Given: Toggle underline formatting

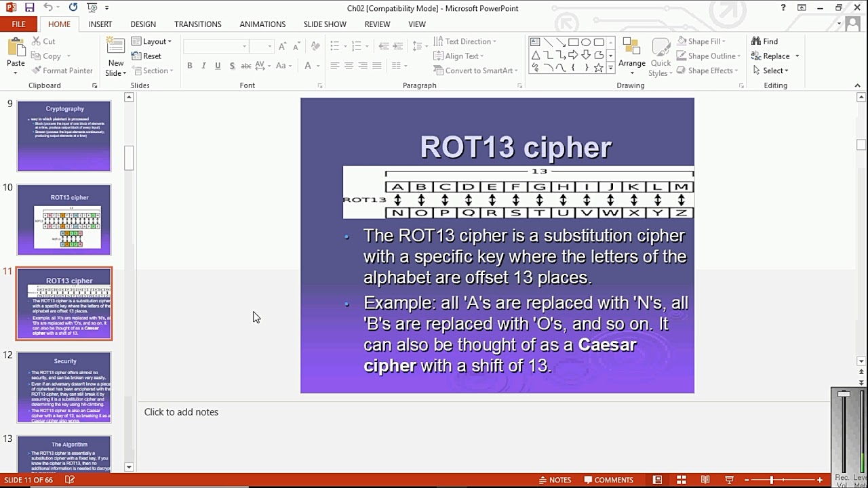Looking at the screenshot, I should [218, 66].
